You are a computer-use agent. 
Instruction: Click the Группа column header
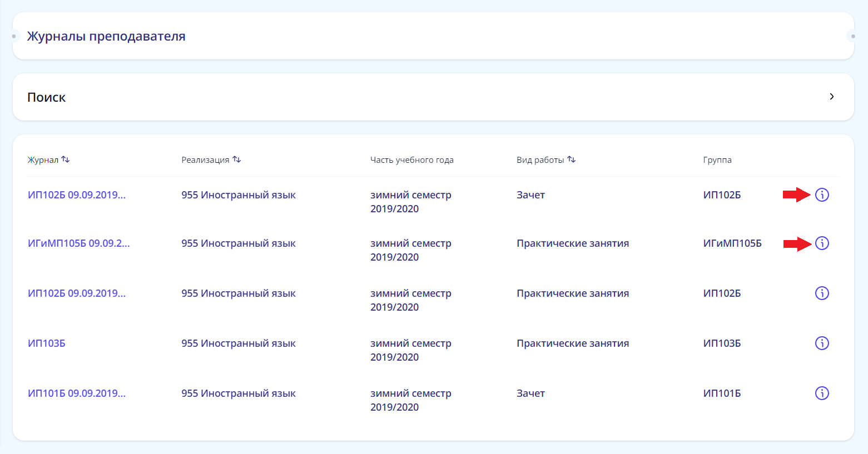(x=717, y=160)
